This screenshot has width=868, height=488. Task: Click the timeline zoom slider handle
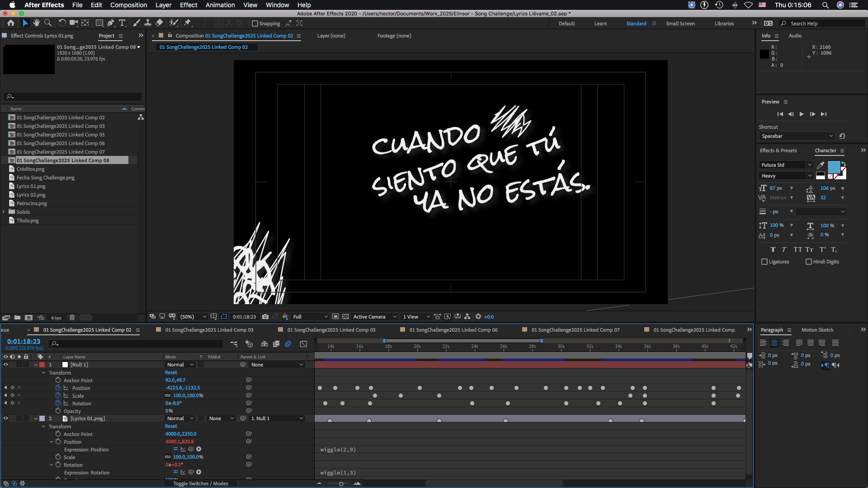(341, 483)
